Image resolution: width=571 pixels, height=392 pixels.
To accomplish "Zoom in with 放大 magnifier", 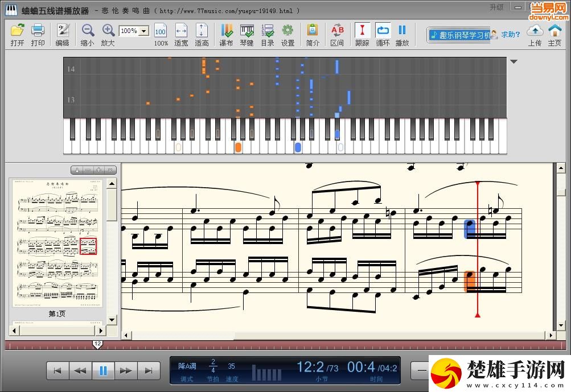I will coord(108,35).
